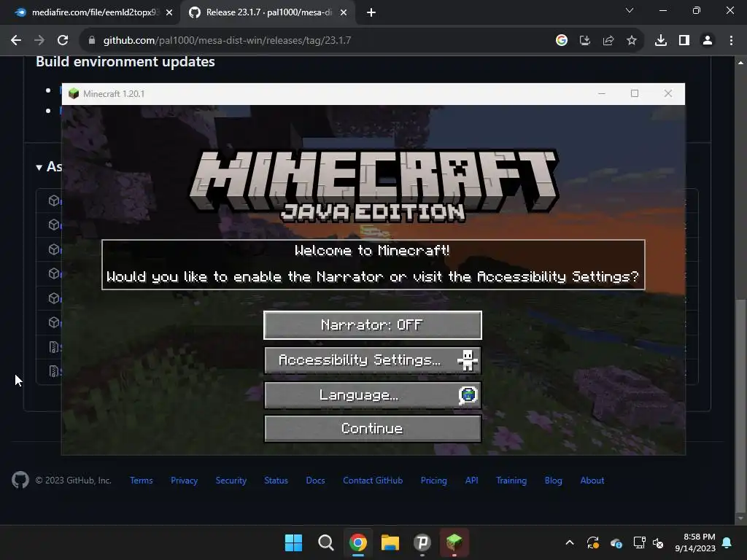The image size is (747, 560).
Task: Open the tab search dropdown arrow
Action: [x=630, y=10]
